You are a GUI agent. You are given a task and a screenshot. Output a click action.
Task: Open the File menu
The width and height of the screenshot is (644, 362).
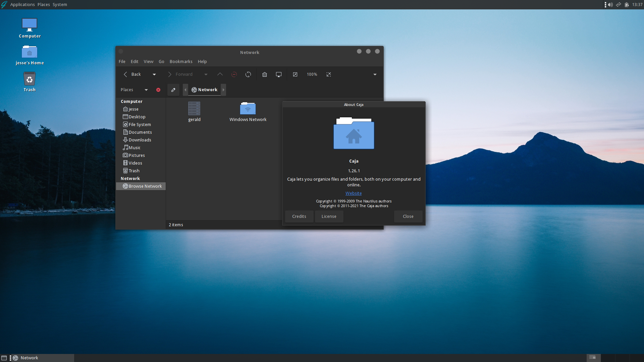pyautogui.click(x=122, y=62)
